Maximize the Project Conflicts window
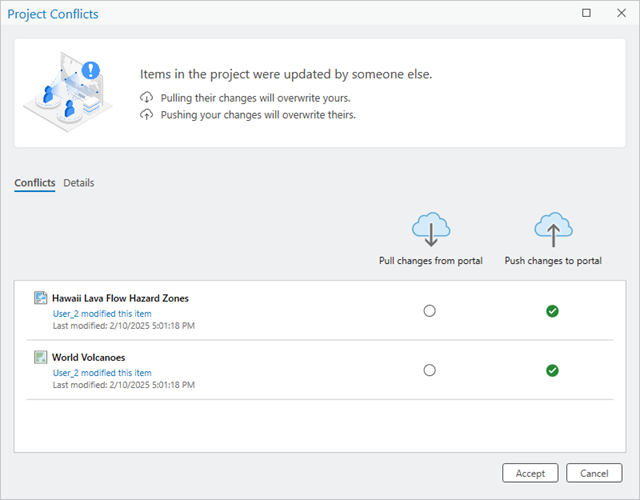 pyautogui.click(x=586, y=13)
